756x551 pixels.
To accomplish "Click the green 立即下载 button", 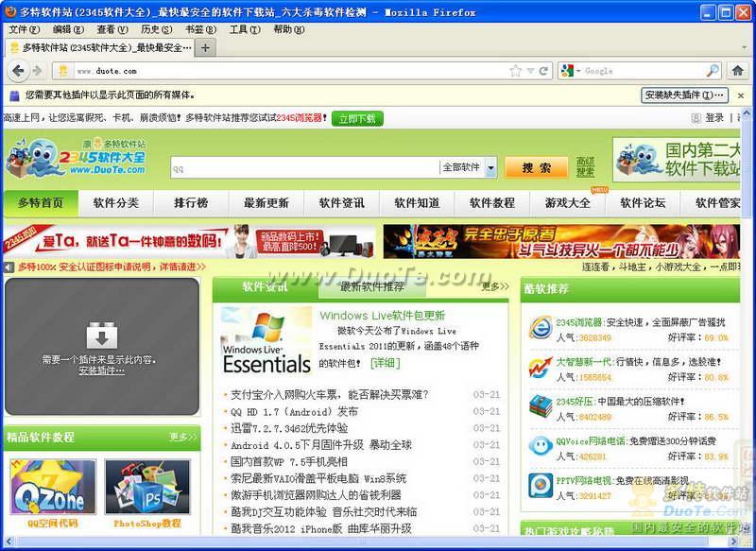I will coord(357,118).
